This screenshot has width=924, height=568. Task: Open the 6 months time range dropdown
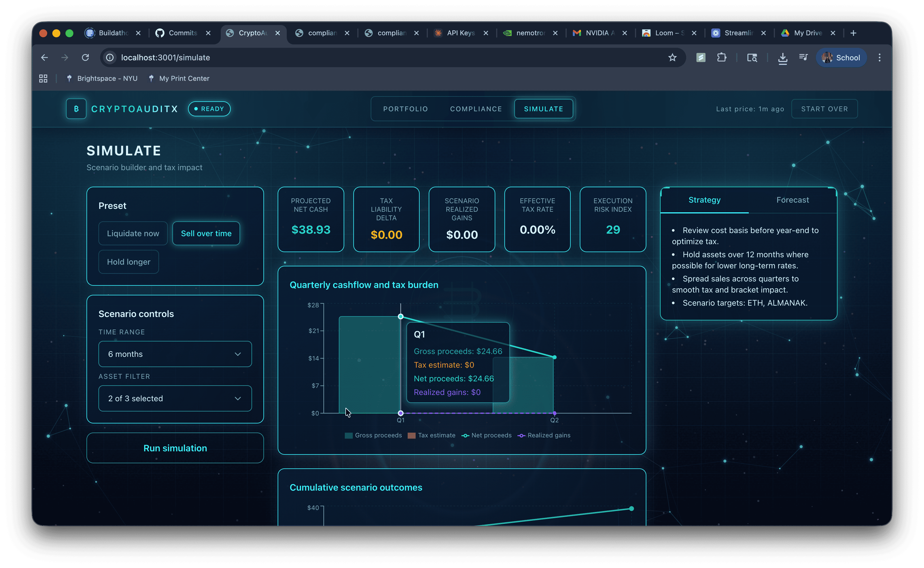[175, 354]
